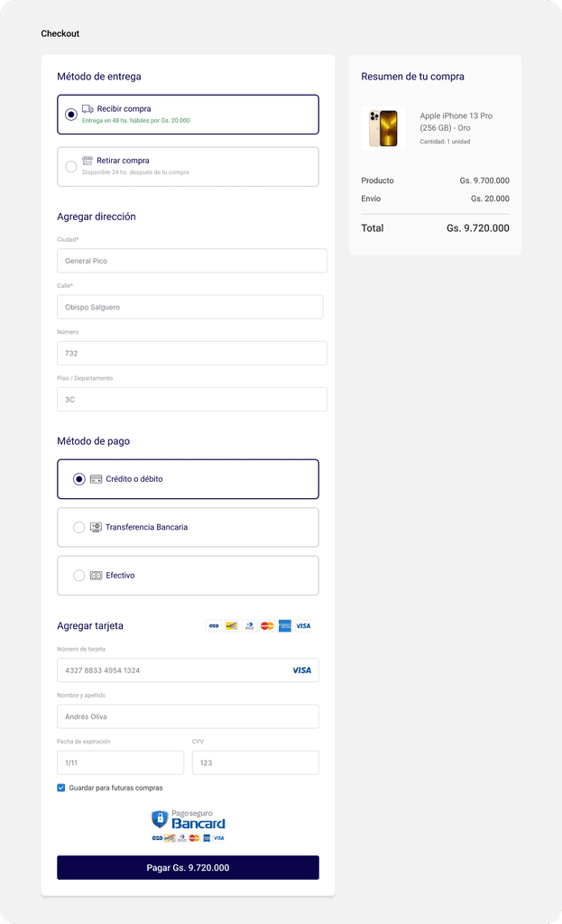Pay with the Pagar Gs. 9.720.000 button
This screenshot has height=924, width=562.
188,867
